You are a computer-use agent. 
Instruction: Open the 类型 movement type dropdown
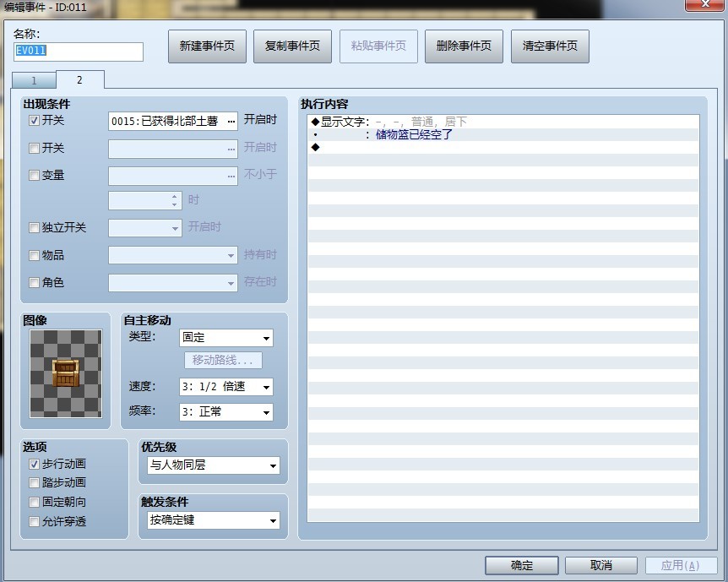(226, 338)
